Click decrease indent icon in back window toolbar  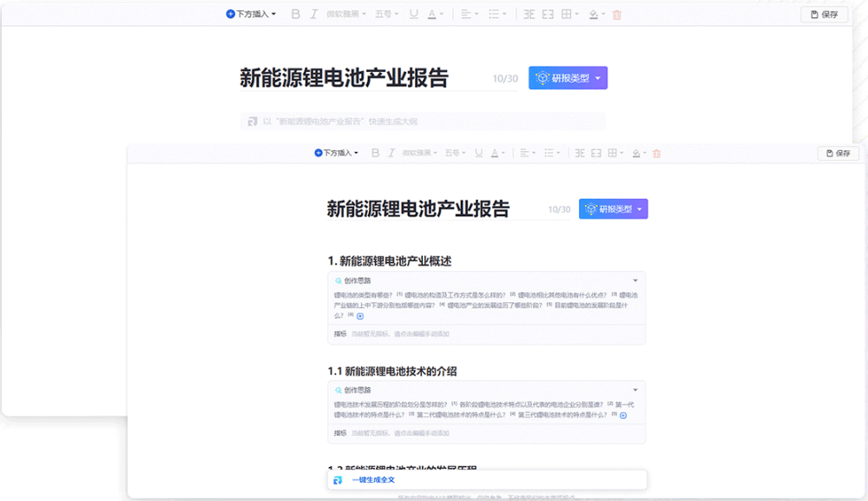click(x=529, y=15)
